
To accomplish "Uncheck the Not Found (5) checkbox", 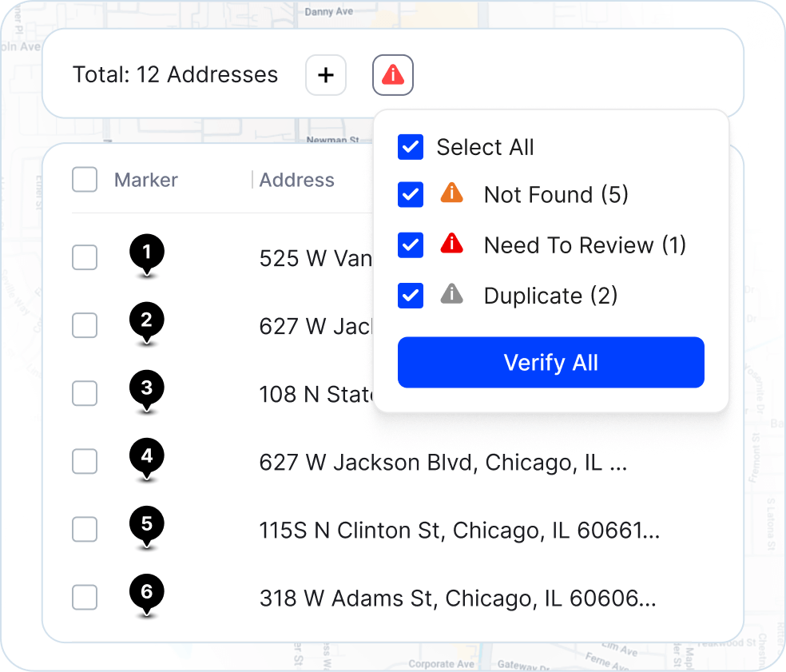I will tap(410, 194).
